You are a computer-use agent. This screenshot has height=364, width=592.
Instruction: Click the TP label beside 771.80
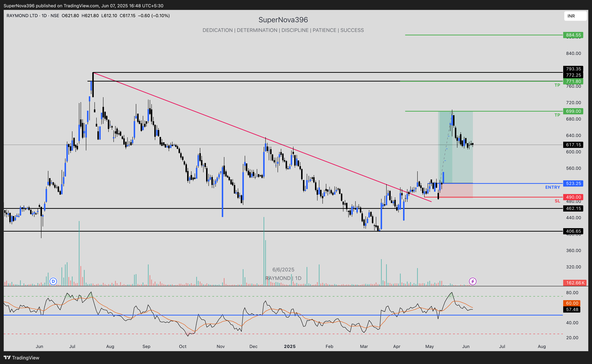click(557, 85)
